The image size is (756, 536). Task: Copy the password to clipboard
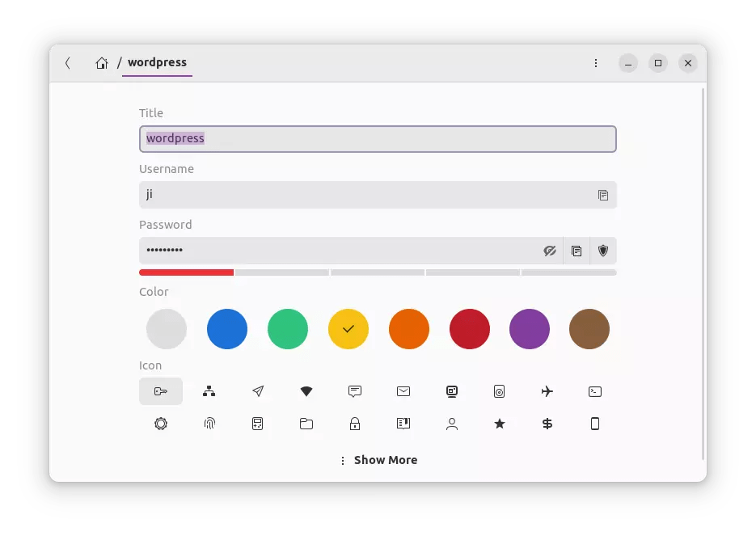coord(577,251)
